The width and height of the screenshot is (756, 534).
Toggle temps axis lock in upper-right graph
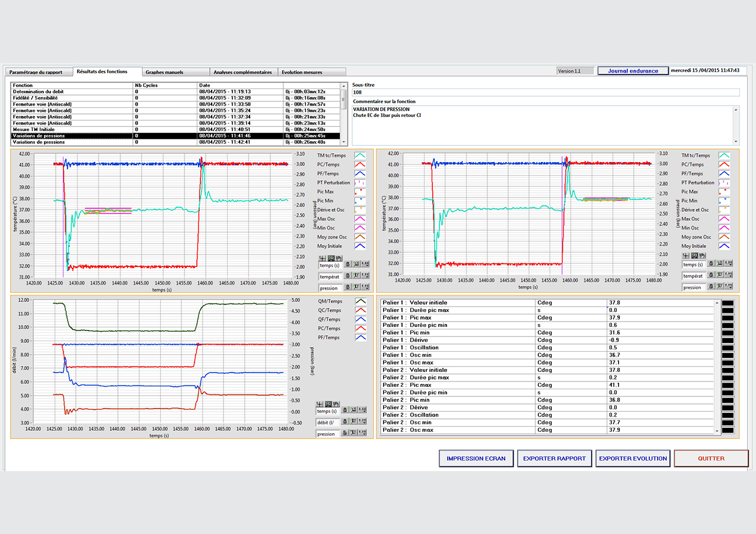pos(712,264)
